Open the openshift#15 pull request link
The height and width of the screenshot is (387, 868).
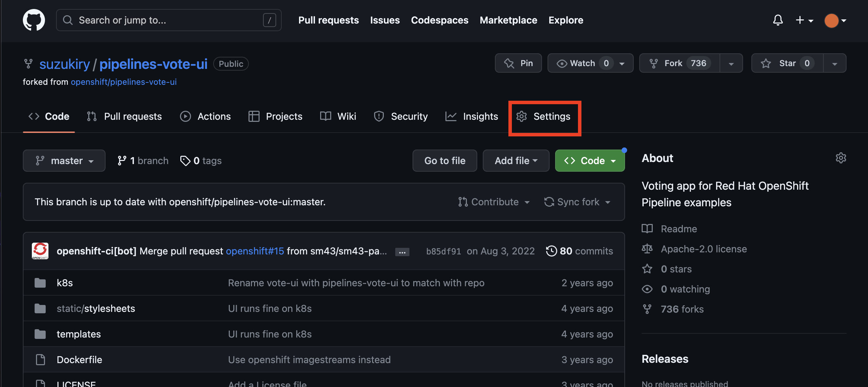click(x=255, y=251)
